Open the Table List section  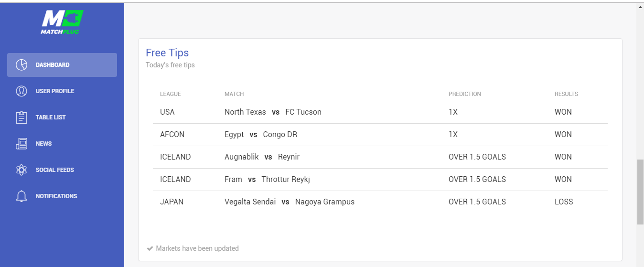tap(62, 117)
